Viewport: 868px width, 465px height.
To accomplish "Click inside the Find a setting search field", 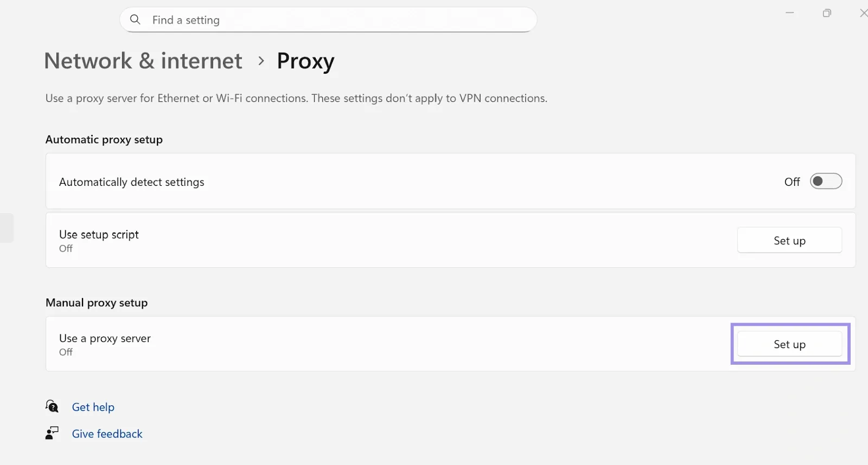I will pos(325,20).
